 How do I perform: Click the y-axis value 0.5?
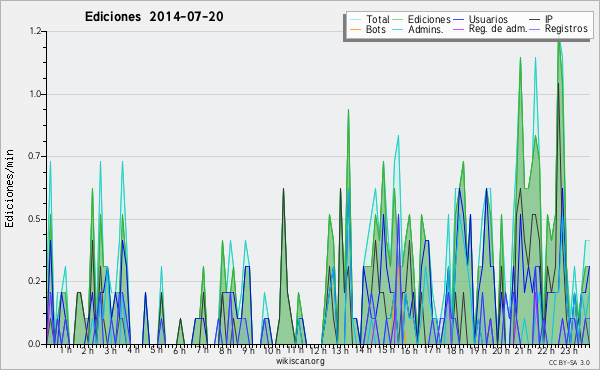35,219
